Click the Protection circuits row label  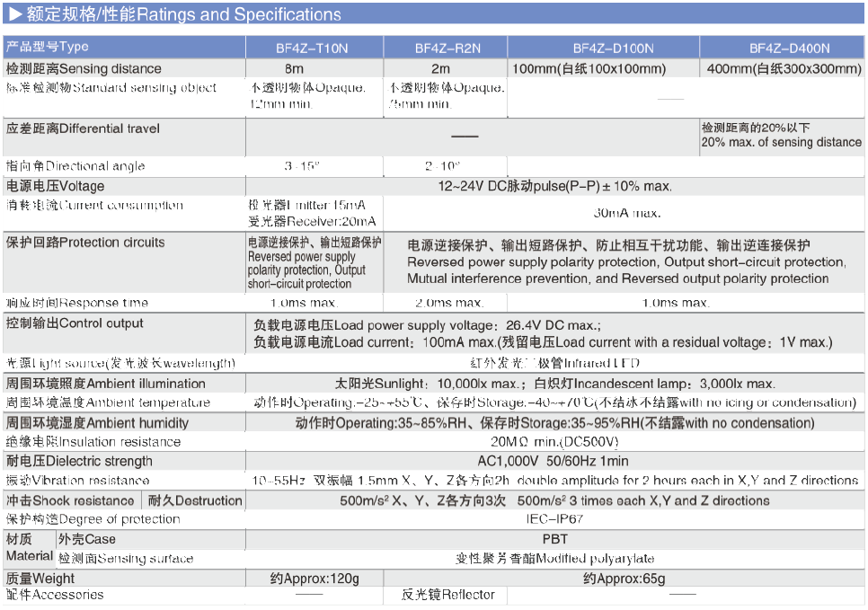[85, 243]
